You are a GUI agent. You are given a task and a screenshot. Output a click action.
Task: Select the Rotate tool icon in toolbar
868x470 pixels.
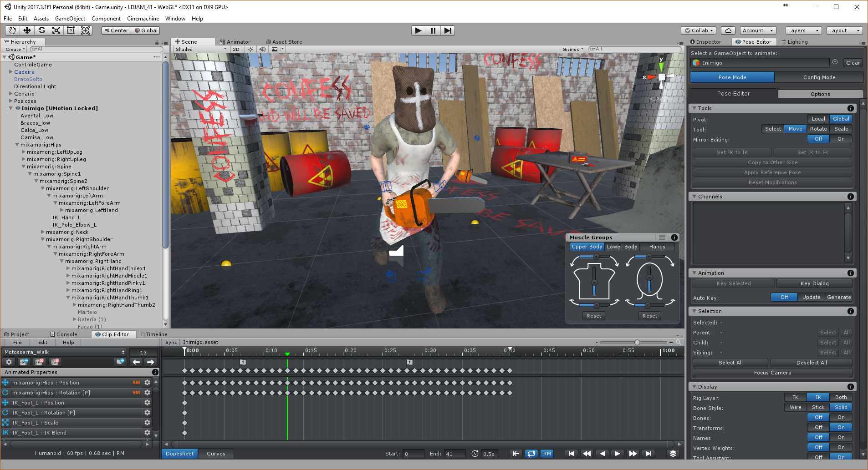click(41, 30)
